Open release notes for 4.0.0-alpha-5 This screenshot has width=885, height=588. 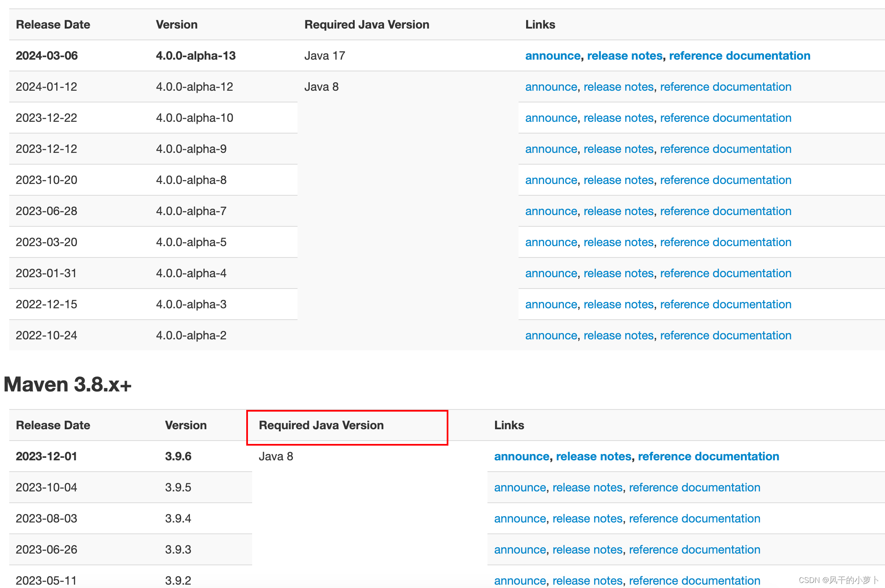(619, 242)
